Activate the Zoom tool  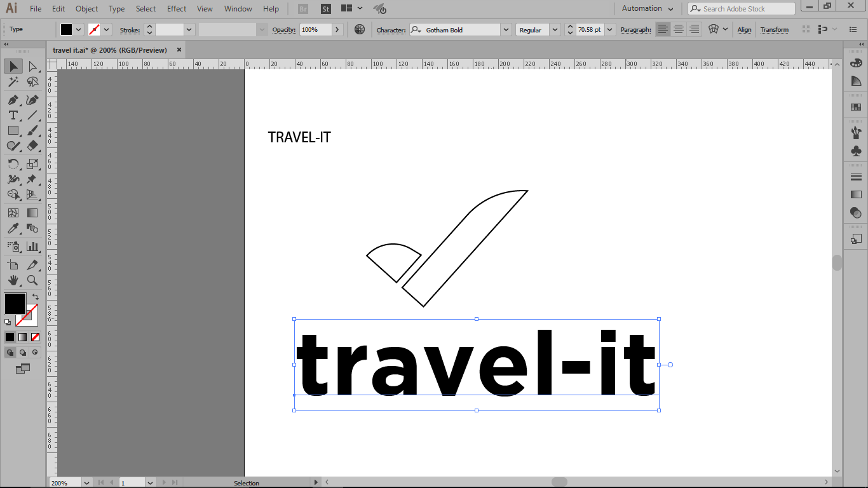[x=32, y=280]
